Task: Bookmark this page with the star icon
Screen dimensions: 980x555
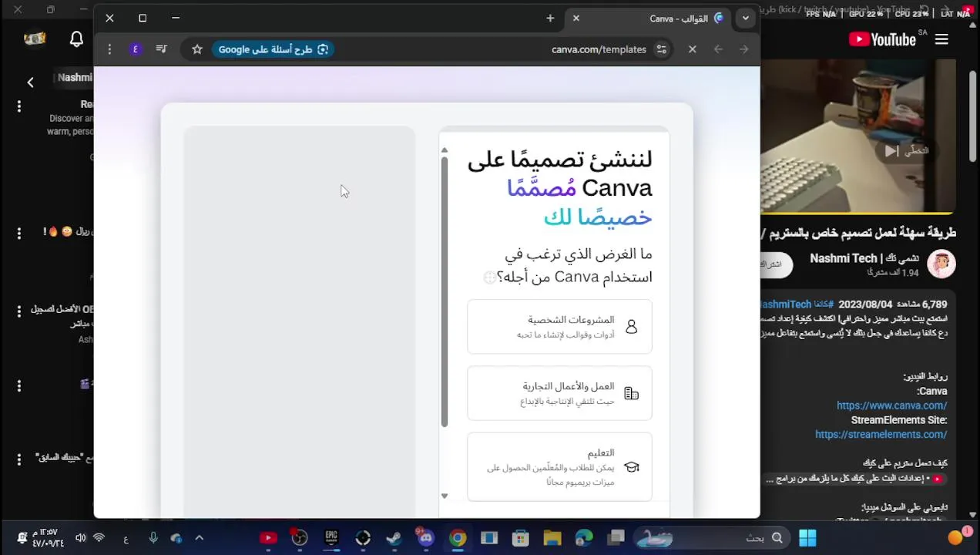Action: (x=197, y=49)
